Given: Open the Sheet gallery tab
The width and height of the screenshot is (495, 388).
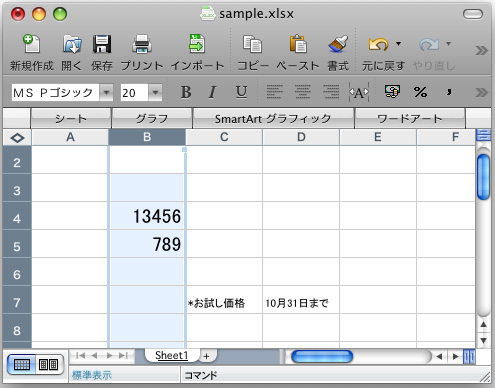Looking at the screenshot, I should 71,118.
